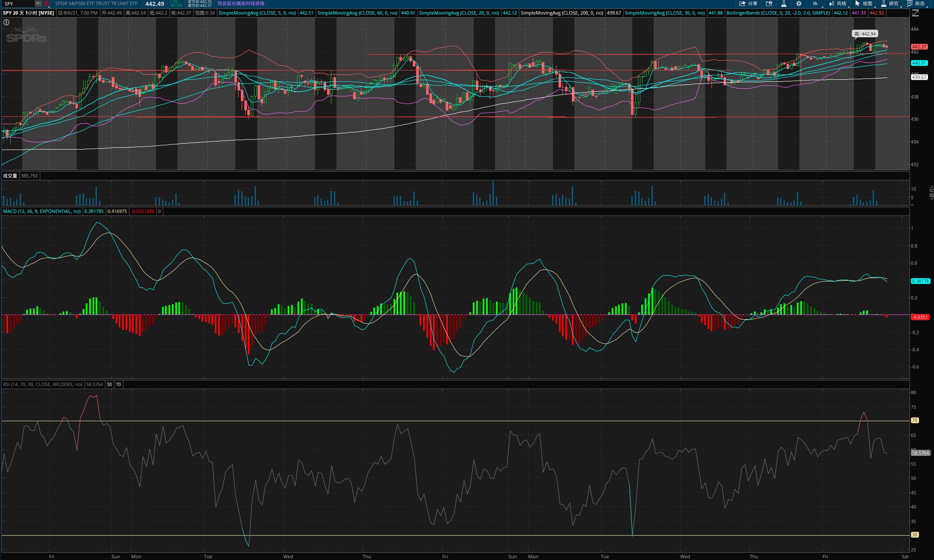This screenshot has width=934, height=560.
Task: Click the pointer drawing tool icon
Action: click(x=857, y=3)
